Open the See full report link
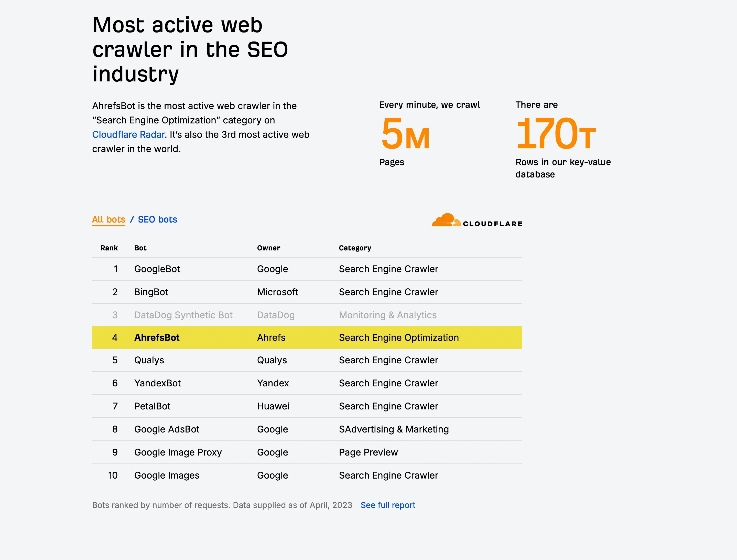 click(388, 505)
